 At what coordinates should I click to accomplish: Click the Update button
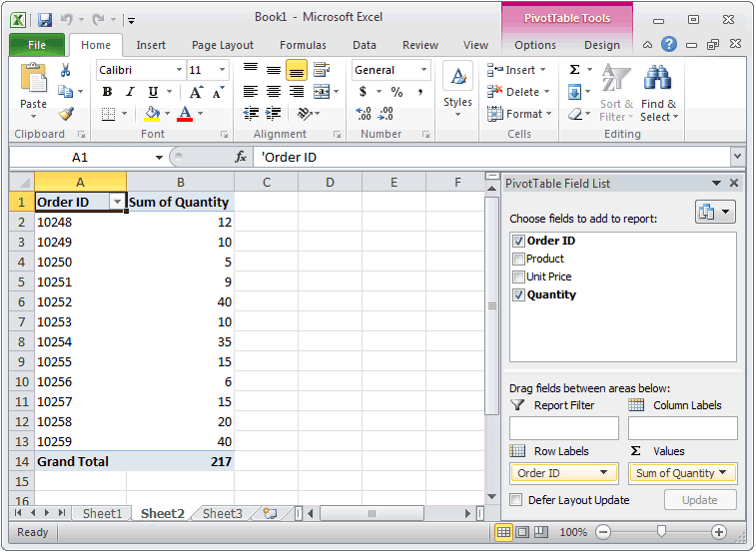click(x=700, y=500)
